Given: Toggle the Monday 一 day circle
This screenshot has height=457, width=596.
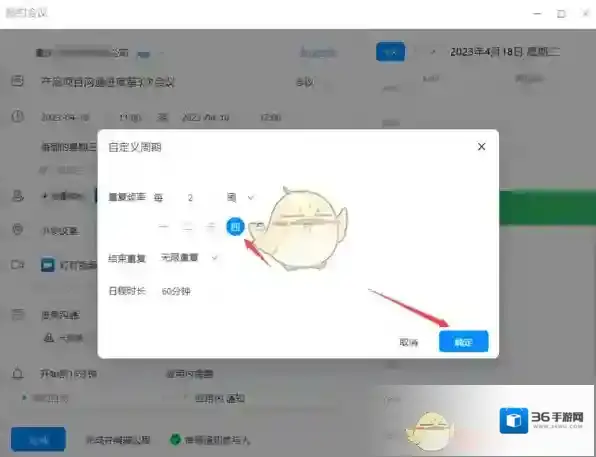Looking at the screenshot, I should 163,227.
